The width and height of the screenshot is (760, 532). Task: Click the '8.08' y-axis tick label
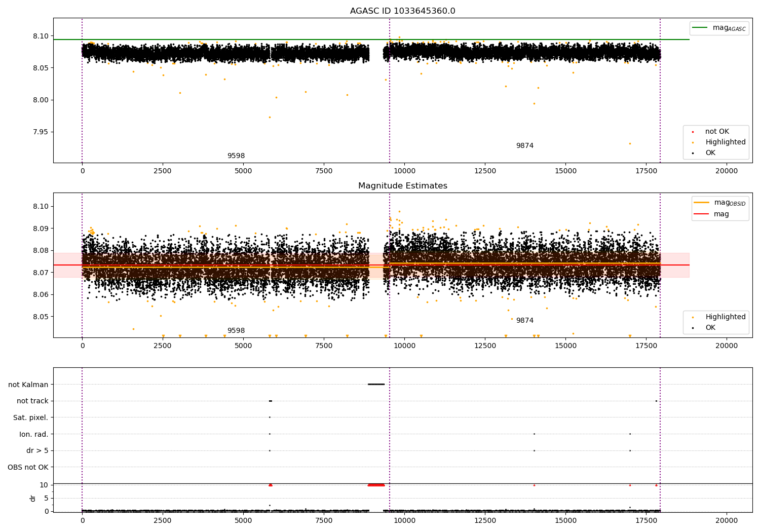pos(41,250)
